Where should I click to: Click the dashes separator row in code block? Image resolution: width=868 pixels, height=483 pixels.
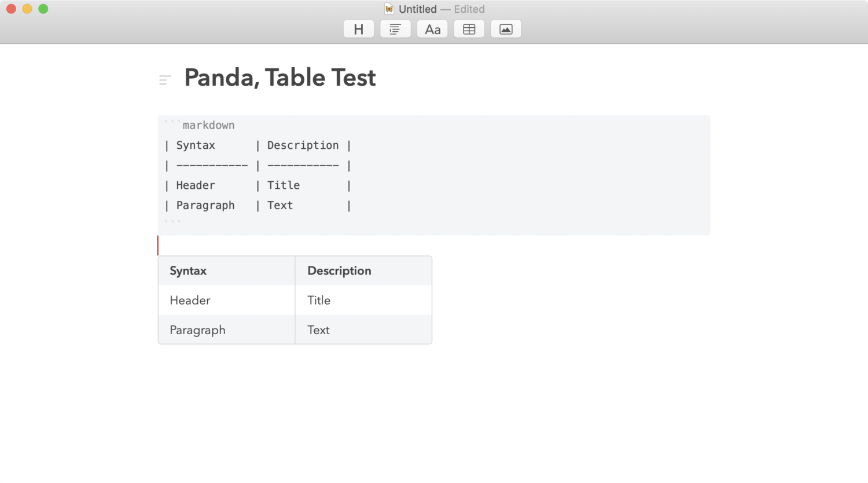[x=258, y=166]
